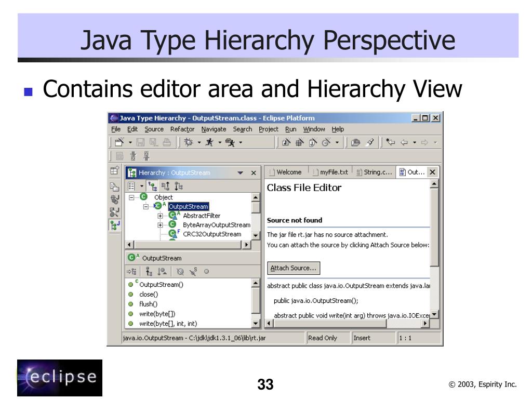Expand the ByteArrayOutputStream tree node

[160, 225]
